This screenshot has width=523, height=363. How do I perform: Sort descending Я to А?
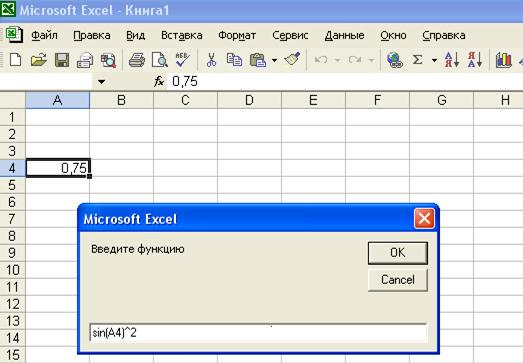click(475, 60)
